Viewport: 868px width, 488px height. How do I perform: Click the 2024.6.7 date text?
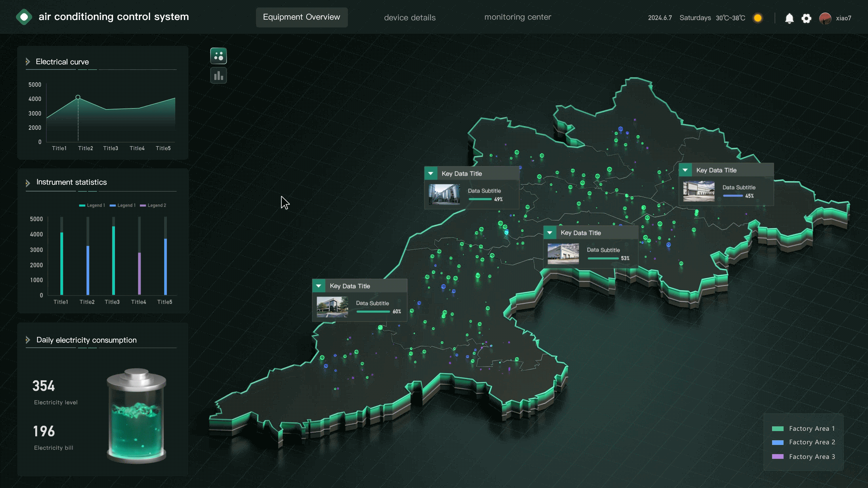(660, 18)
